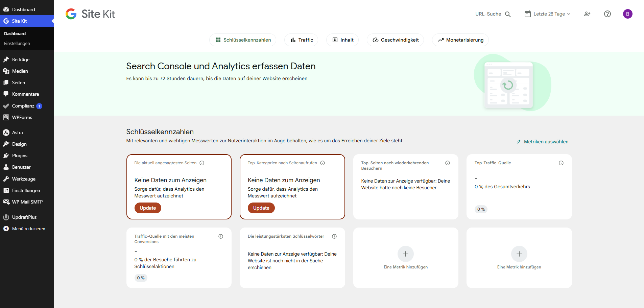Open info icon for Traffic-Quelle mit den meisten Conversions

pos(221,236)
